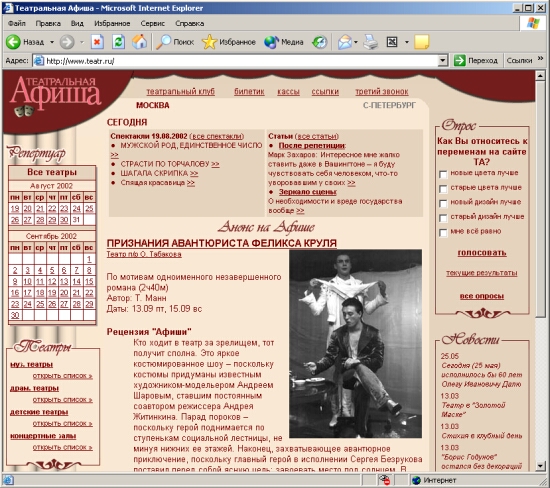Click 'голосовать' vote link

(x=482, y=253)
